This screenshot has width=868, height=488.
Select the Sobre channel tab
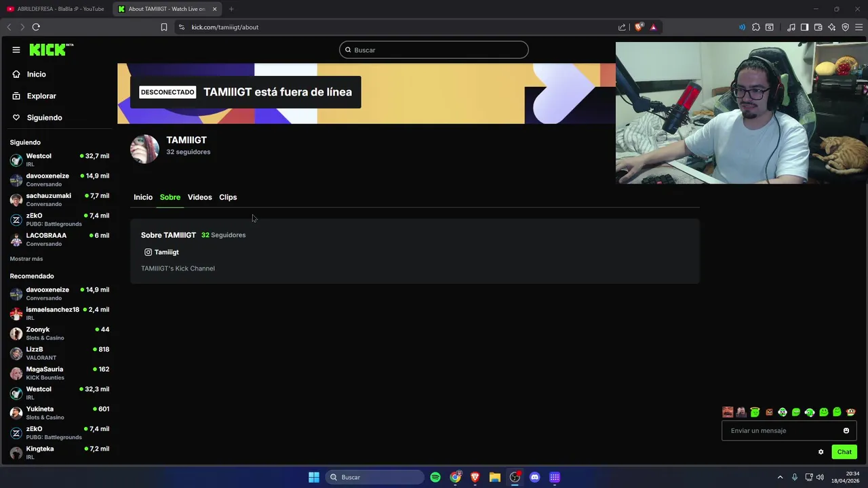pyautogui.click(x=170, y=197)
